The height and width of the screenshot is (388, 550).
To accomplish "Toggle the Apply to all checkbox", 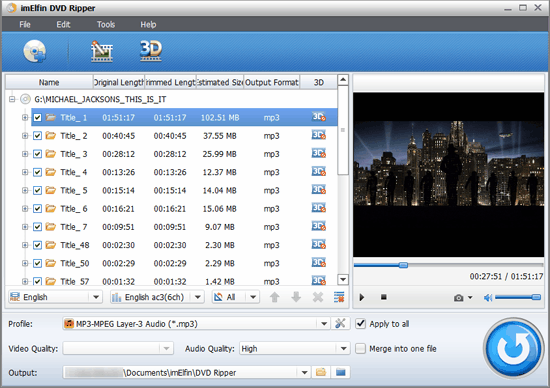I will tap(361, 323).
